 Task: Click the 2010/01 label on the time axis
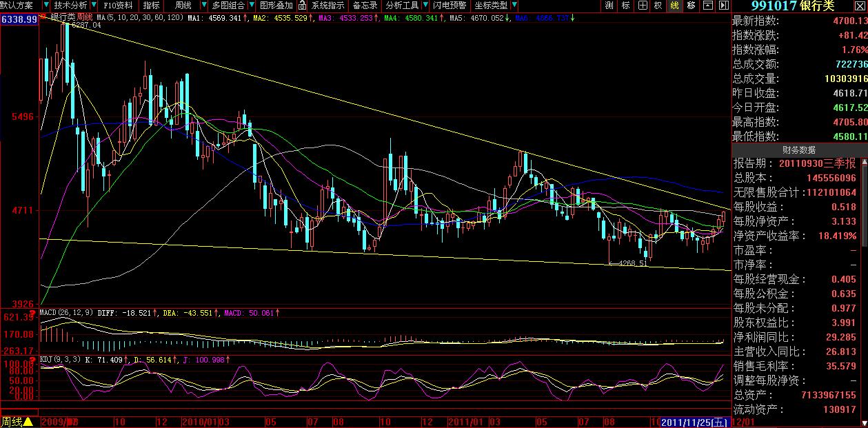click(x=200, y=422)
